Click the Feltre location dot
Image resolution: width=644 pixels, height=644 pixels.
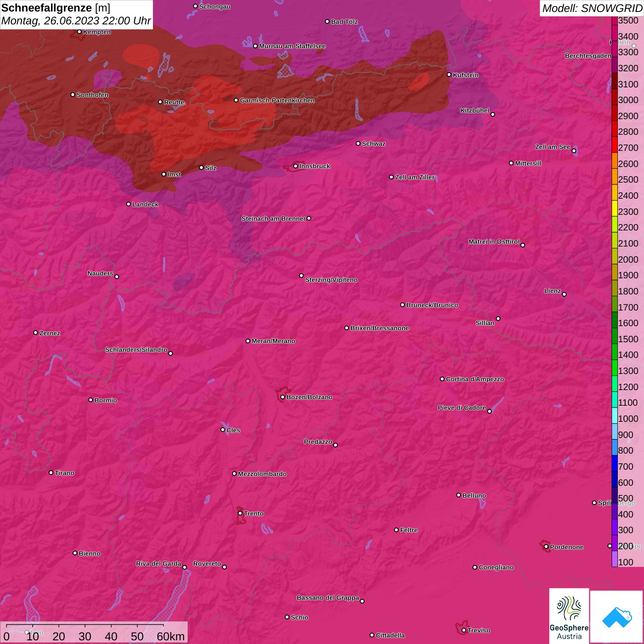pyautogui.click(x=397, y=530)
